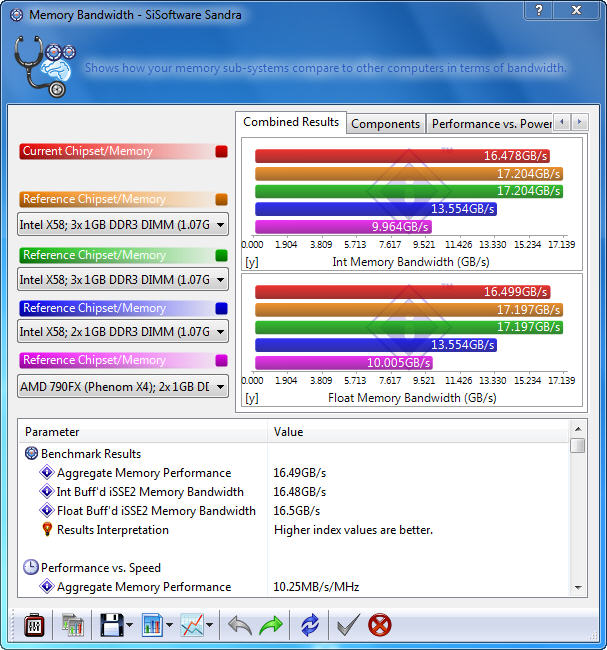Toggle the magenta Reference Chipset/Memory checkbox
This screenshot has height=650, width=607.
click(221, 360)
